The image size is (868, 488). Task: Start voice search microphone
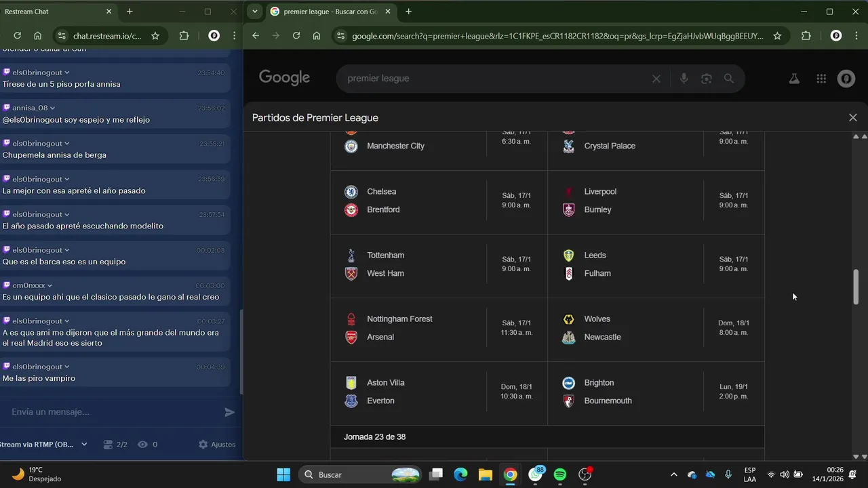[684, 79]
